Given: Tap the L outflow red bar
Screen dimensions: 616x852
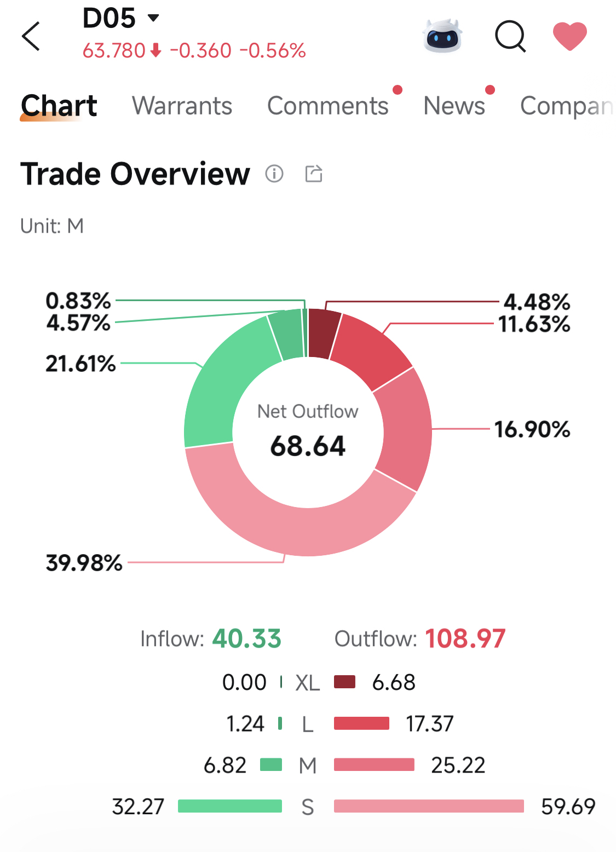Looking at the screenshot, I should tap(362, 723).
